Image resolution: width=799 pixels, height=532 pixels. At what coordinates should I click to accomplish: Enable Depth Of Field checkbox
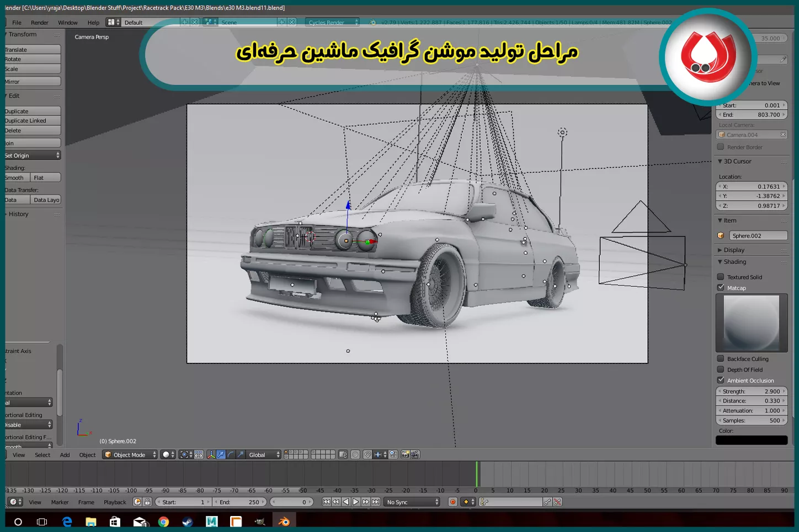pos(721,369)
